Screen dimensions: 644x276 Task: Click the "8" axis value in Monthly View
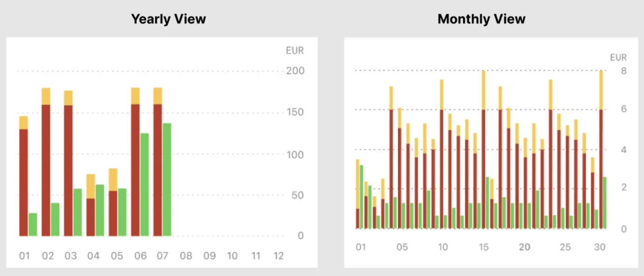(623, 71)
